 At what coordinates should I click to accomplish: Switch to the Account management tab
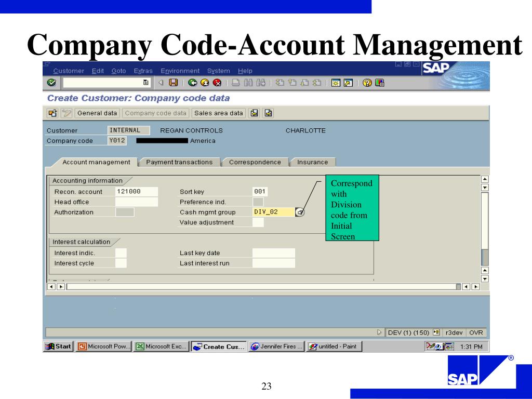96,162
